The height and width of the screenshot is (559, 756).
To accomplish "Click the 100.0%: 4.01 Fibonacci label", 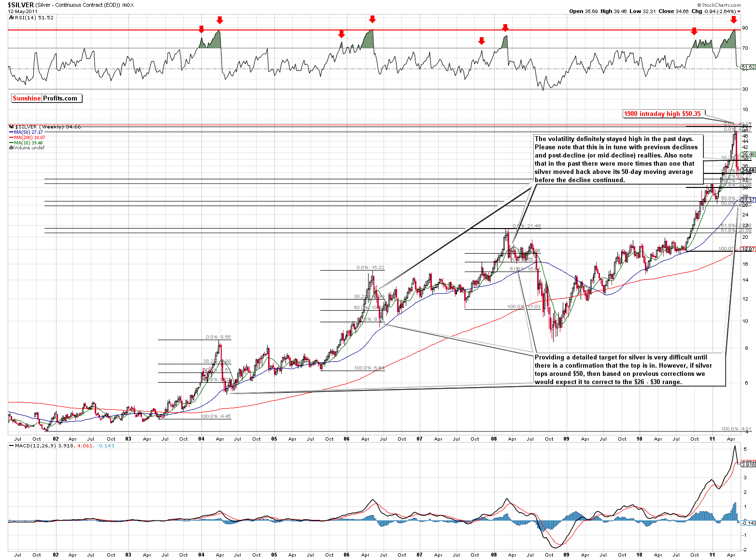I will [x=736, y=429].
